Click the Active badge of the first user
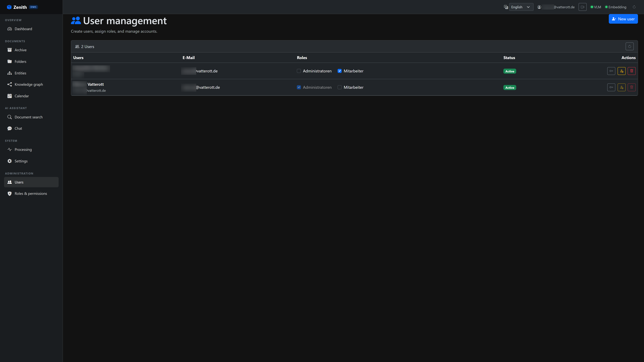This screenshot has height=362, width=644. 510,71
